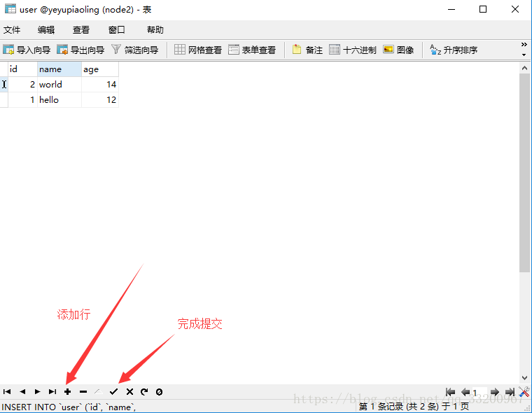Go to the next page arrow

coord(495,392)
